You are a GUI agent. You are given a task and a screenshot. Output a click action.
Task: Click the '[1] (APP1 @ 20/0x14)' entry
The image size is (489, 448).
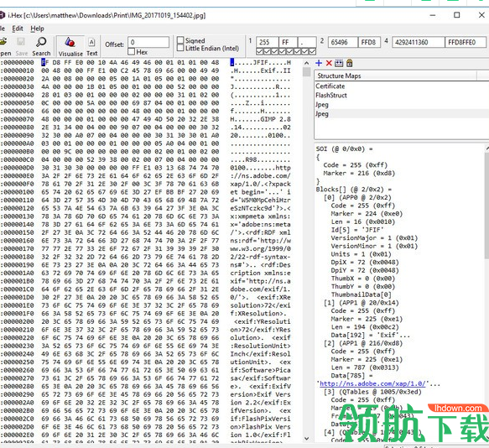[x=362, y=303]
